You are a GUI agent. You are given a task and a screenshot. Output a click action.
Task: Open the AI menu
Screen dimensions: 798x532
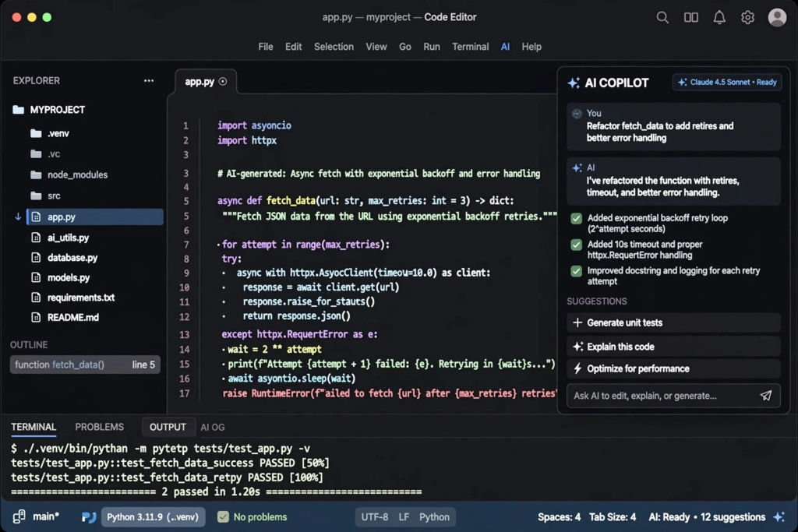point(505,47)
